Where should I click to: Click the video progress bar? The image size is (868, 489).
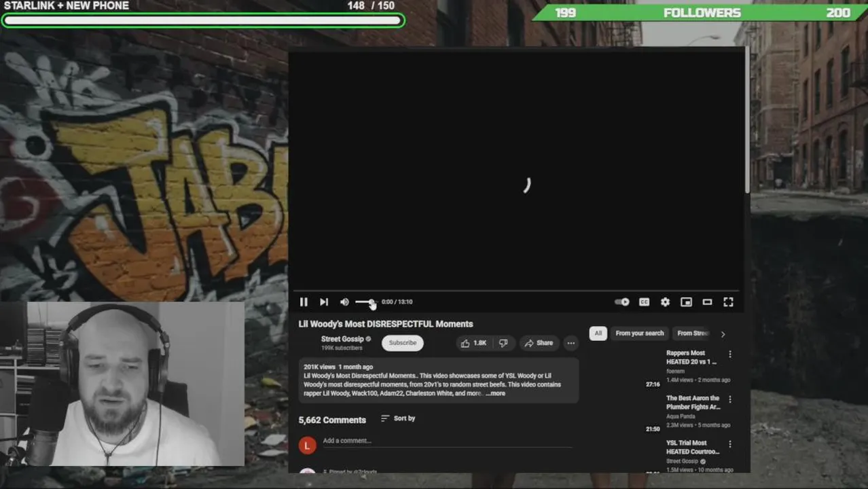(516, 291)
